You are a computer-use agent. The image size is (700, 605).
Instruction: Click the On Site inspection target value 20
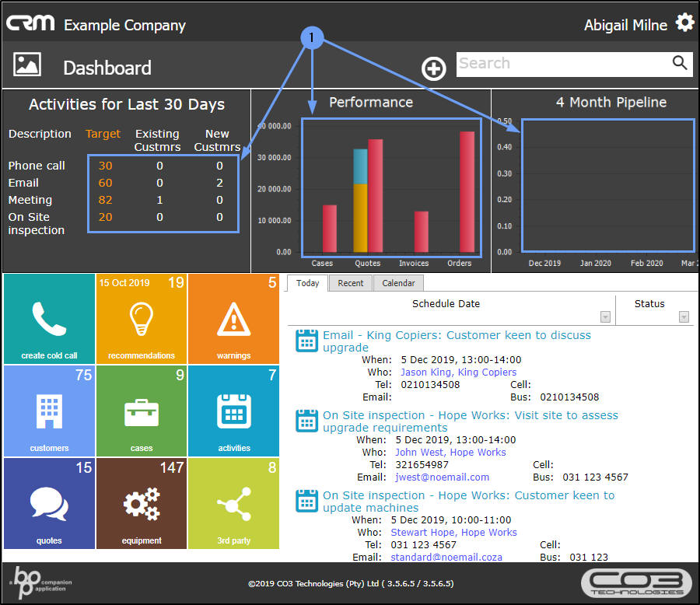point(105,216)
